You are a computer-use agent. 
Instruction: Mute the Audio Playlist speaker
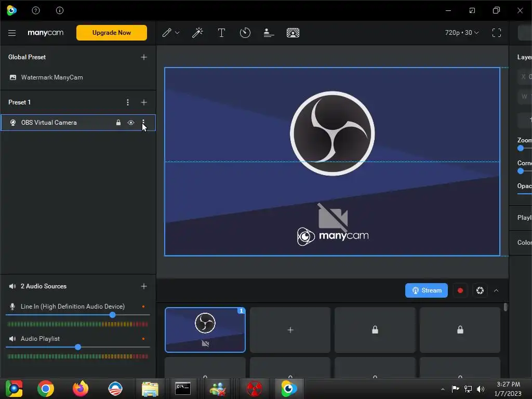pyautogui.click(x=12, y=339)
